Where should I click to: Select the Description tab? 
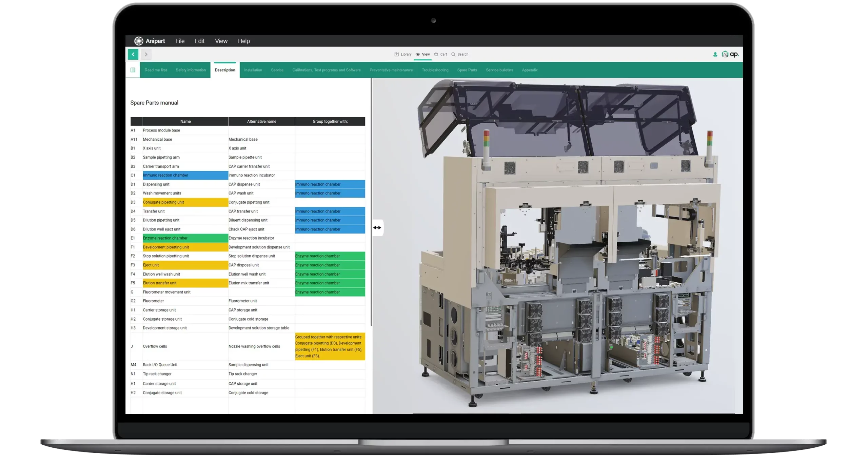[x=225, y=70]
